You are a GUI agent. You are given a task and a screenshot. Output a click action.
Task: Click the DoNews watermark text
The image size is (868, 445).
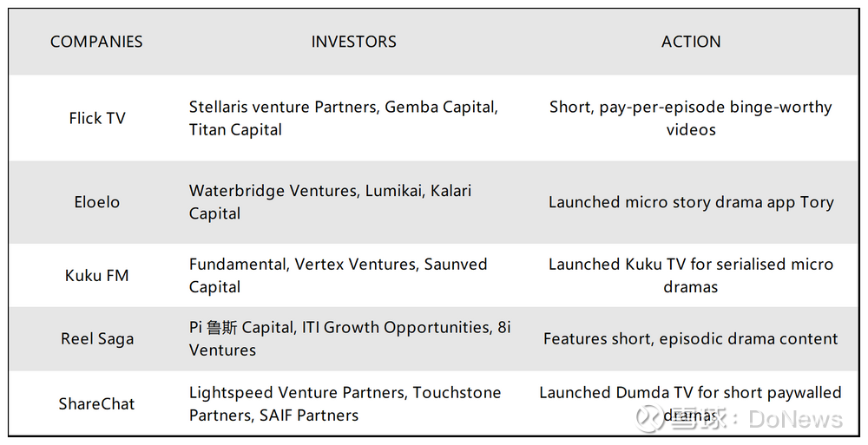[x=797, y=420]
